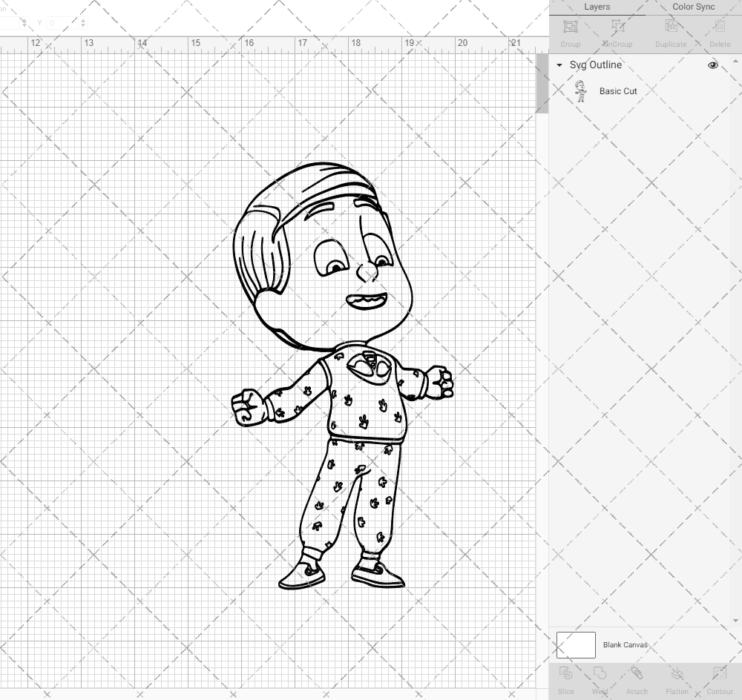The image size is (742, 700).
Task: Collapse the Svg Outline group
Action: 559,65
